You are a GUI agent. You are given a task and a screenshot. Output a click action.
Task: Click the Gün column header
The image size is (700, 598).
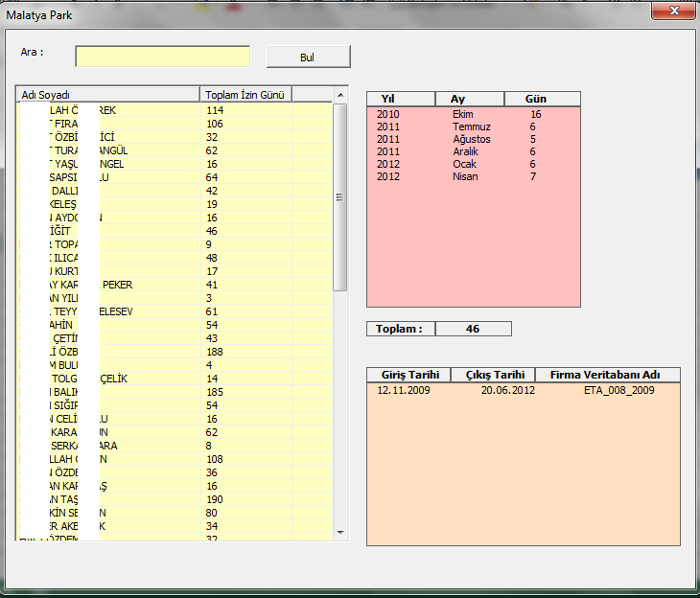pyautogui.click(x=543, y=99)
